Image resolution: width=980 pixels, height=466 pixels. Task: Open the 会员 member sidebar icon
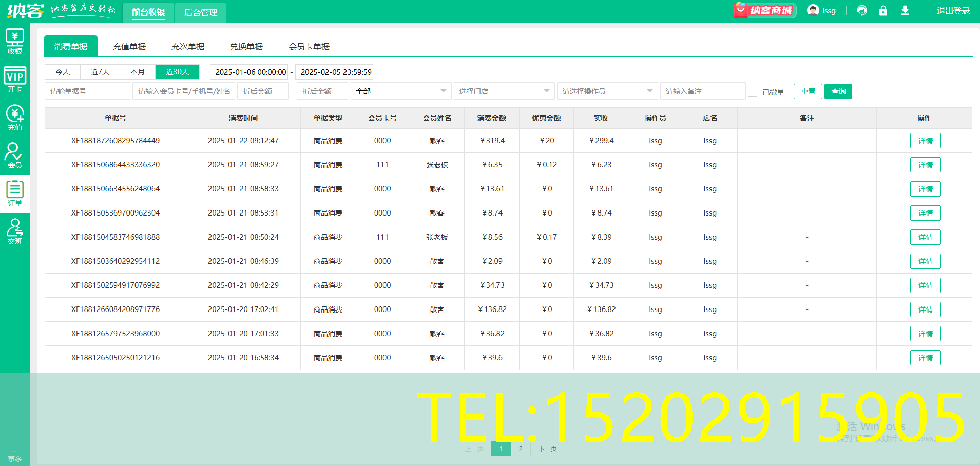pyautogui.click(x=15, y=156)
